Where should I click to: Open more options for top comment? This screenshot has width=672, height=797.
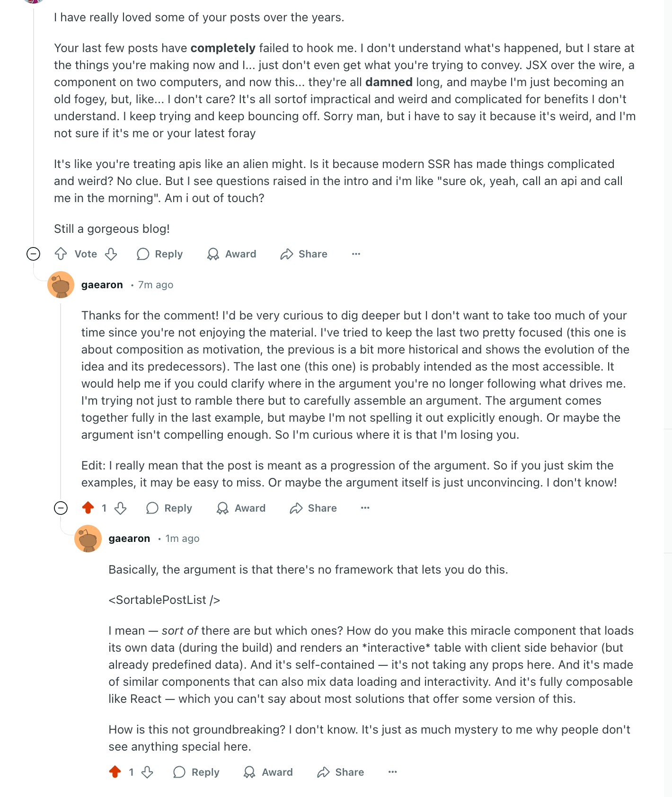(x=356, y=254)
